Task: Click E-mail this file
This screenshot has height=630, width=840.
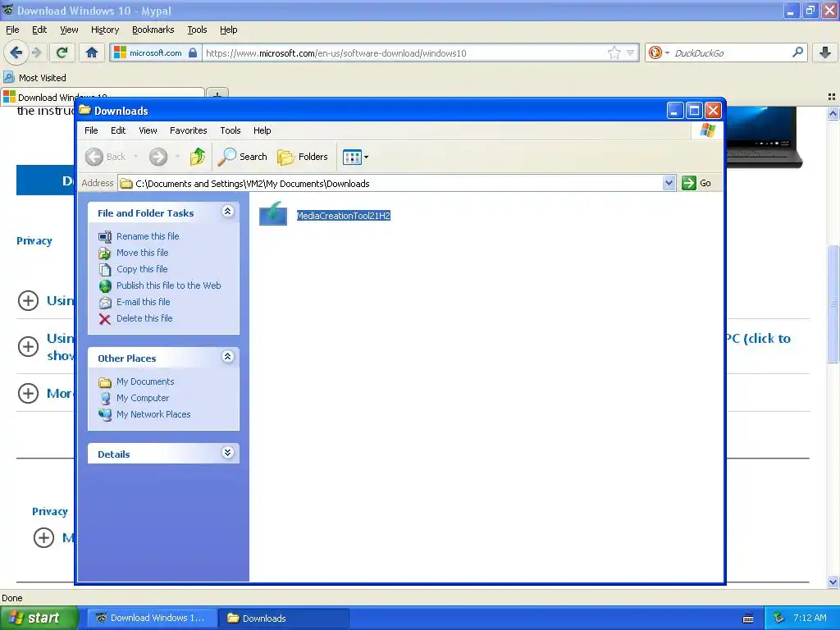Action: pyautogui.click(x=143, y=302)
